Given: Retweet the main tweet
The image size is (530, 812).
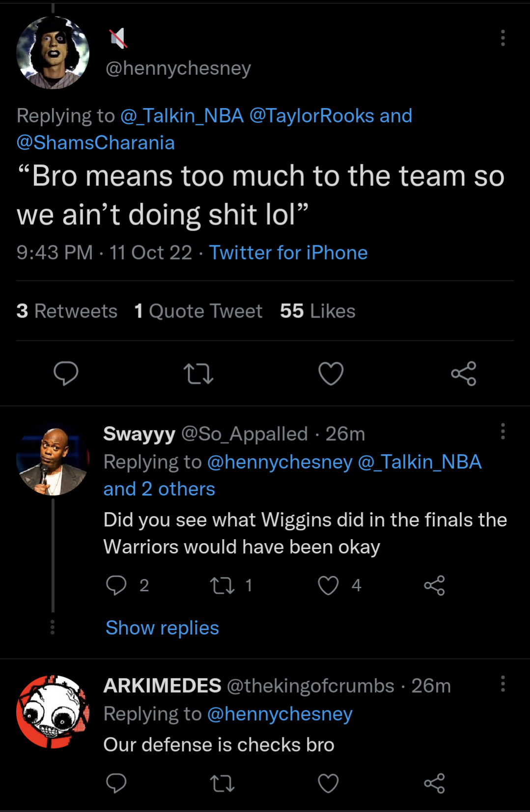Looking at the screenshot, I should [198, 374].
